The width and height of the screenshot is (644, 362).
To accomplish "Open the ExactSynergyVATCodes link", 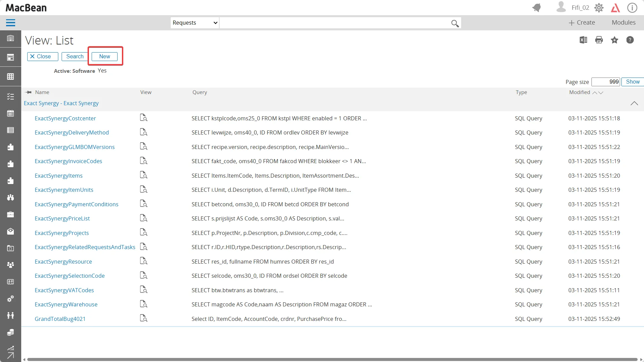I will (64, 290).
